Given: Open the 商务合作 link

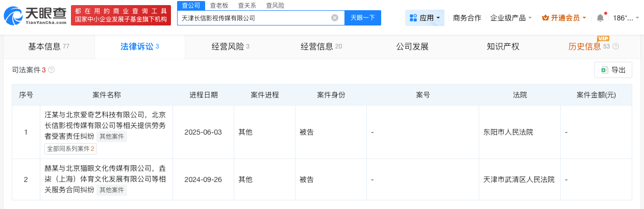Looking at the screenshot, I should (x=467, y=18).
